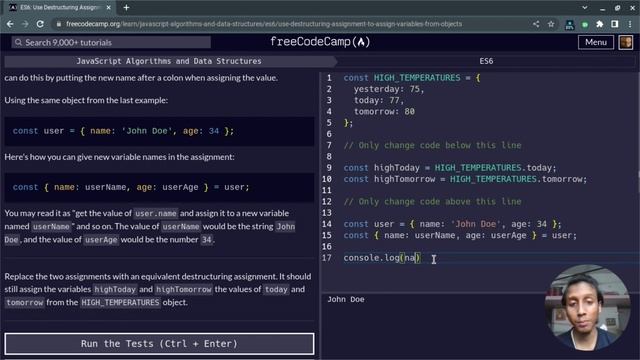Click the userAge inline code in description
The image size is (640, 360).
101,240
